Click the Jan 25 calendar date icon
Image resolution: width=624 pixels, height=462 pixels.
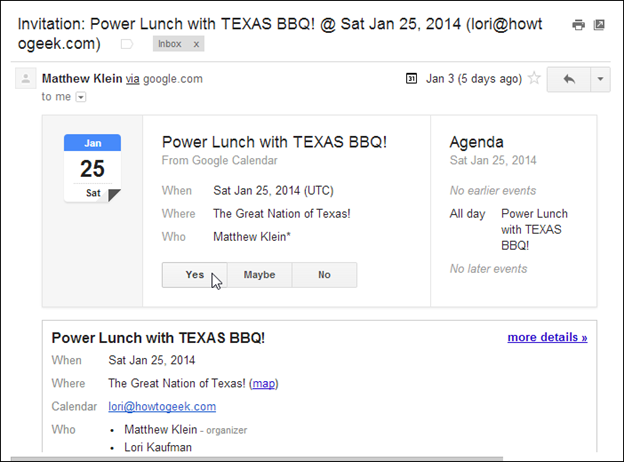(x=92, y=168)
